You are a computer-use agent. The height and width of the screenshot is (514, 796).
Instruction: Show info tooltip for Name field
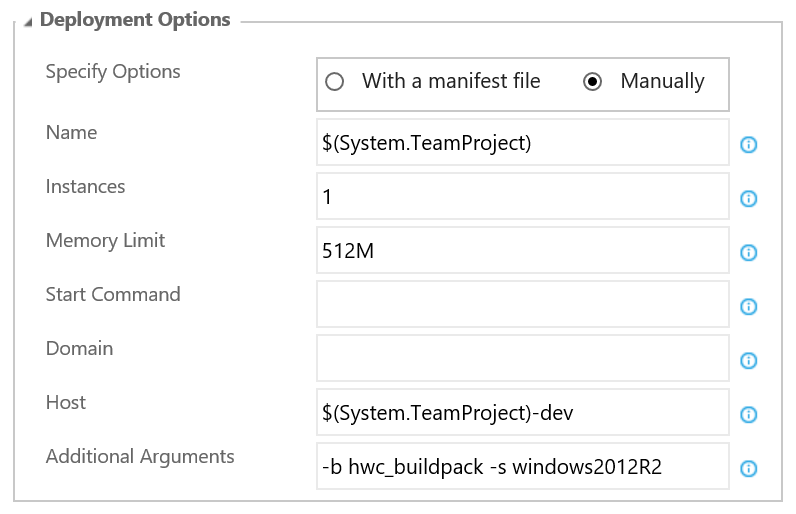point(749,145)
